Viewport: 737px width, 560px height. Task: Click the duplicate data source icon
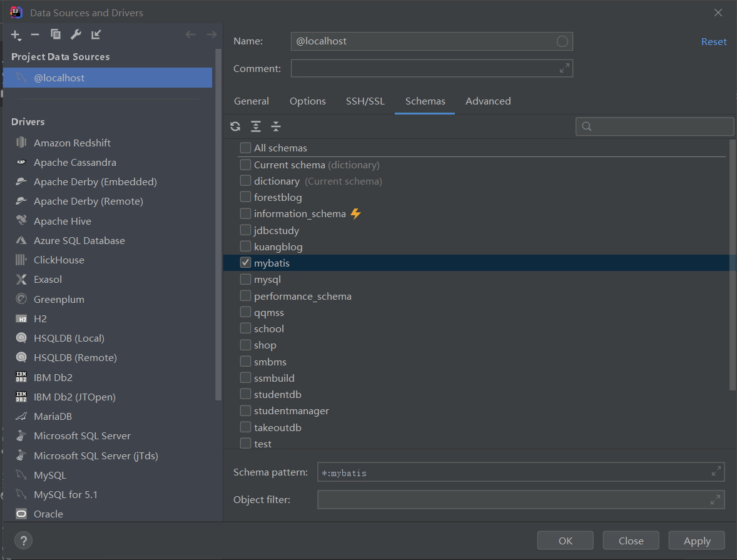(x=56, y=34)
